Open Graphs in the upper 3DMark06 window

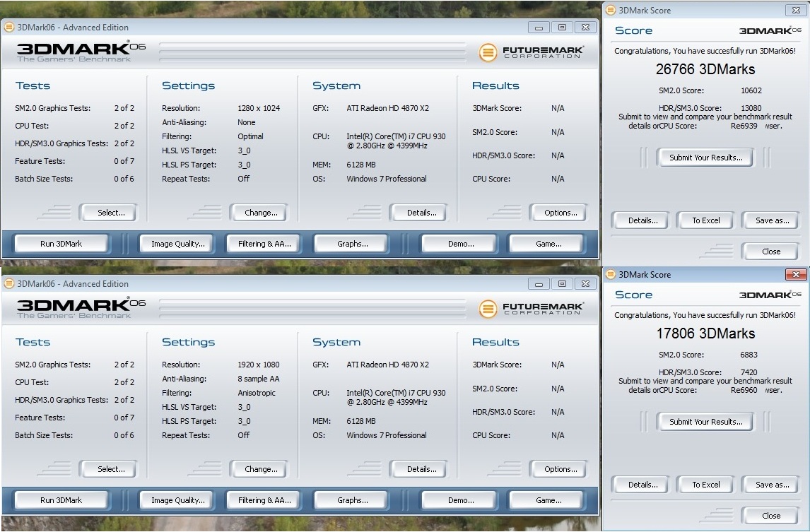coord(352,244)
